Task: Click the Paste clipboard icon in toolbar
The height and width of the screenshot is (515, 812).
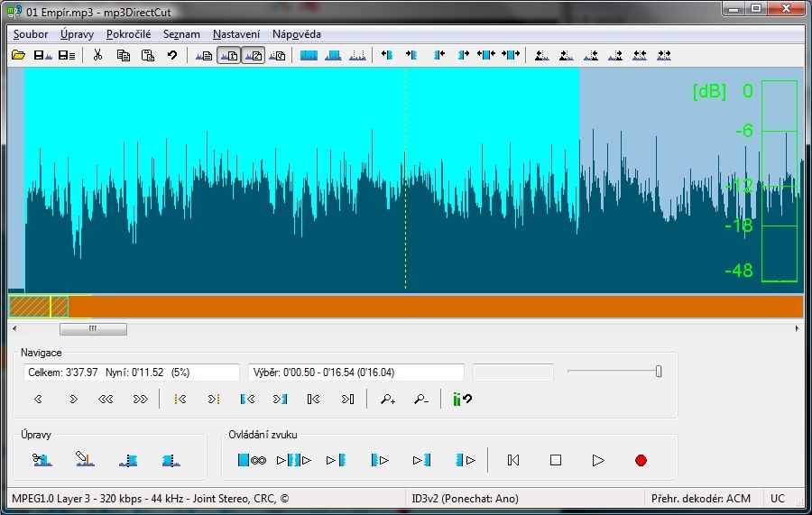Action: 147,55
